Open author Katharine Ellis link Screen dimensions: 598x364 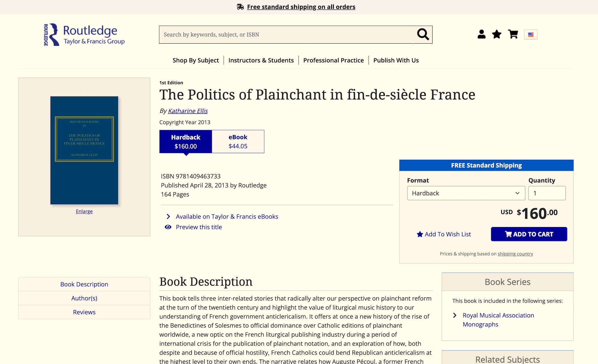pos(188,111)
